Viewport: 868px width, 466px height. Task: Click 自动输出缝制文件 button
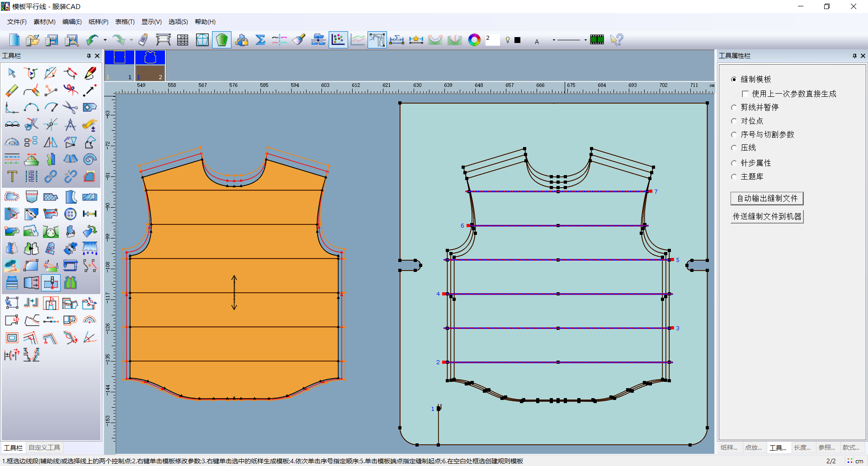[x=767, y=198]
